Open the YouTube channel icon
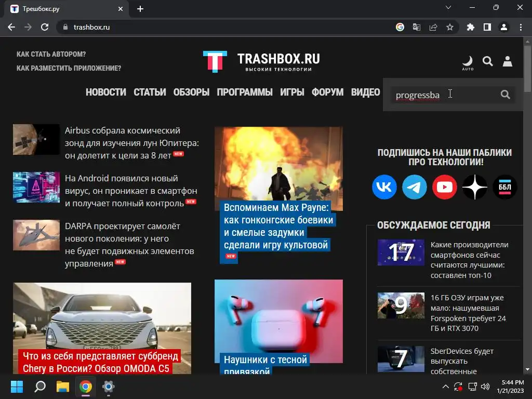 point(445,187)
